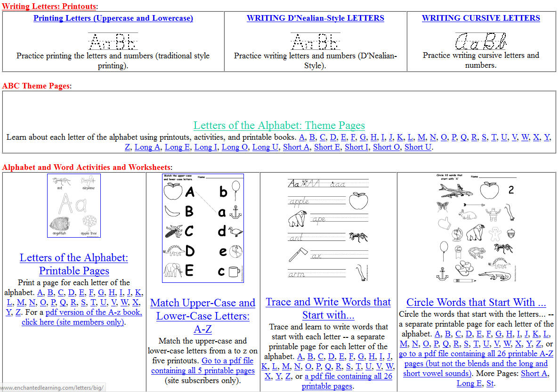Click the Circle Words worksheet thumbnail
Image resolution: width=559 pixels, height=392 pixels.
coord(476,229)
